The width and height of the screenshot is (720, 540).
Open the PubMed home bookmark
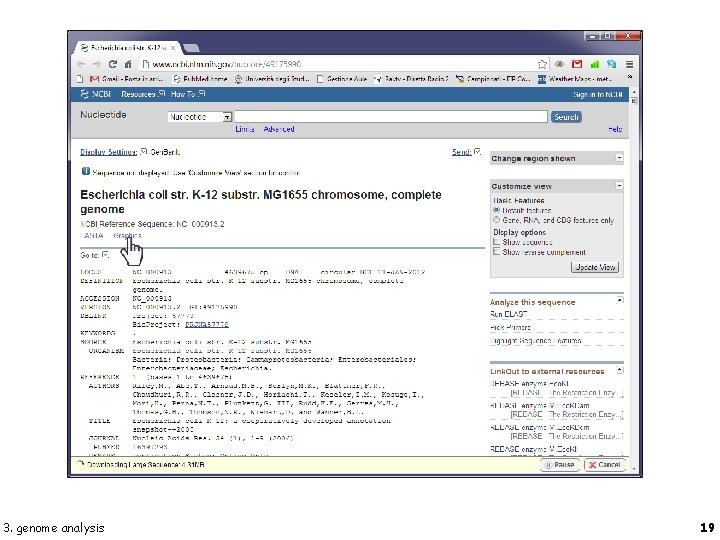[x=200, y=79]
